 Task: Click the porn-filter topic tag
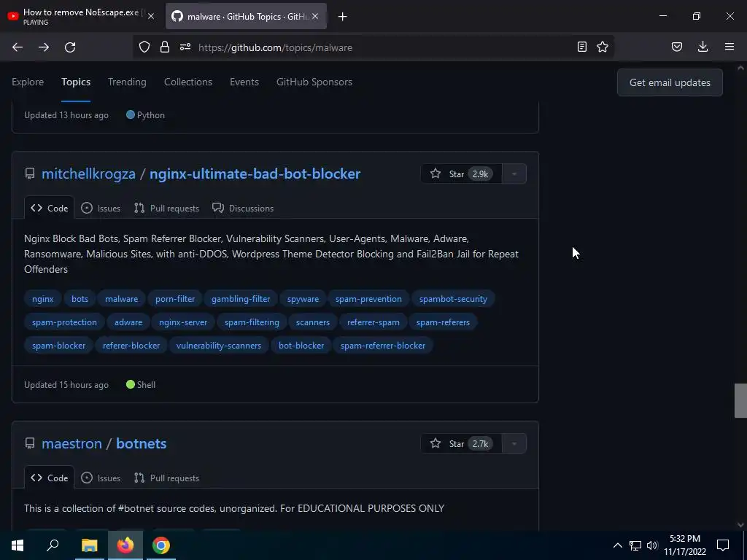pos(175,299)
